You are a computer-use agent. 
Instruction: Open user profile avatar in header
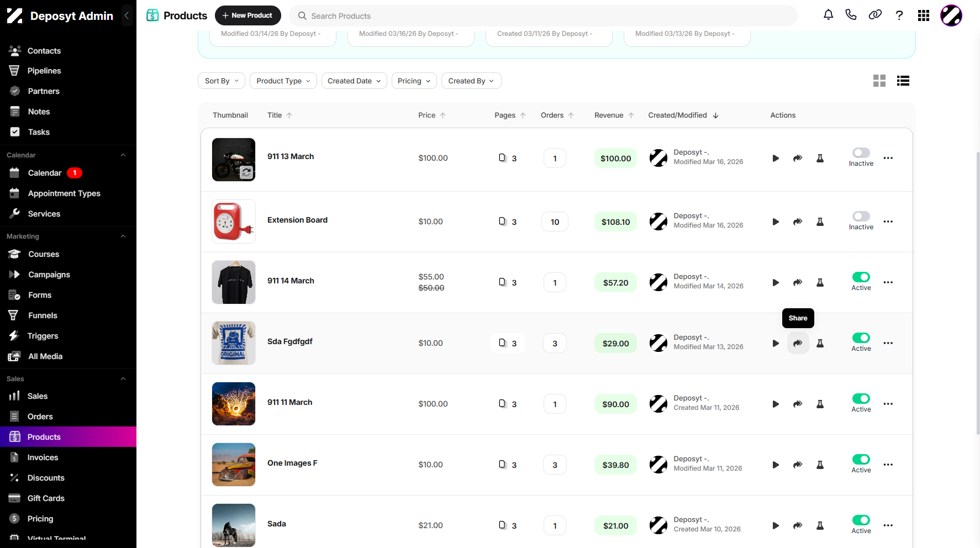tap(951, 15)
